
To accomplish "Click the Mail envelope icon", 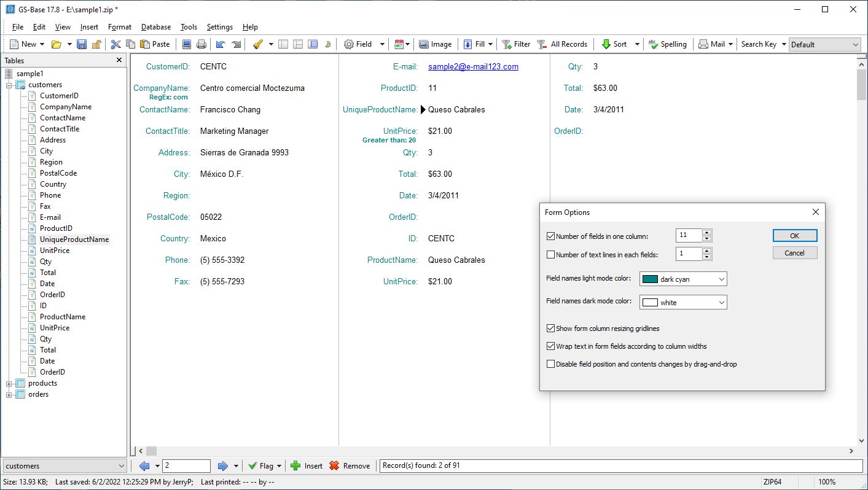I will (x=703, y=44).
